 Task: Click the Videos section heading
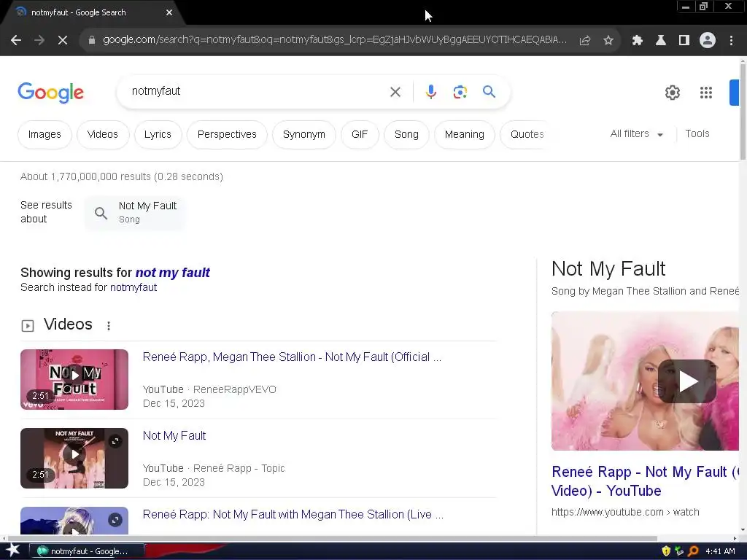(68, 324)
